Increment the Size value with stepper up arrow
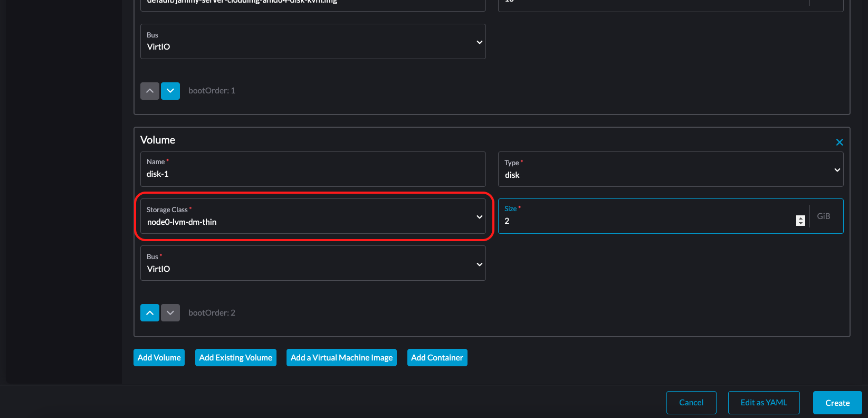Image resolution: width=868 pixels, height=418 pixels. [x=800, y=218]
